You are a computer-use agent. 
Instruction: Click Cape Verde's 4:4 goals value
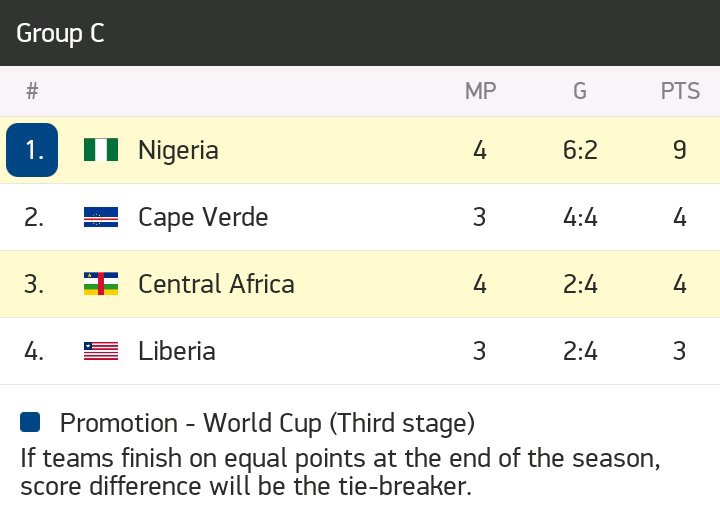tap(580, 217)
